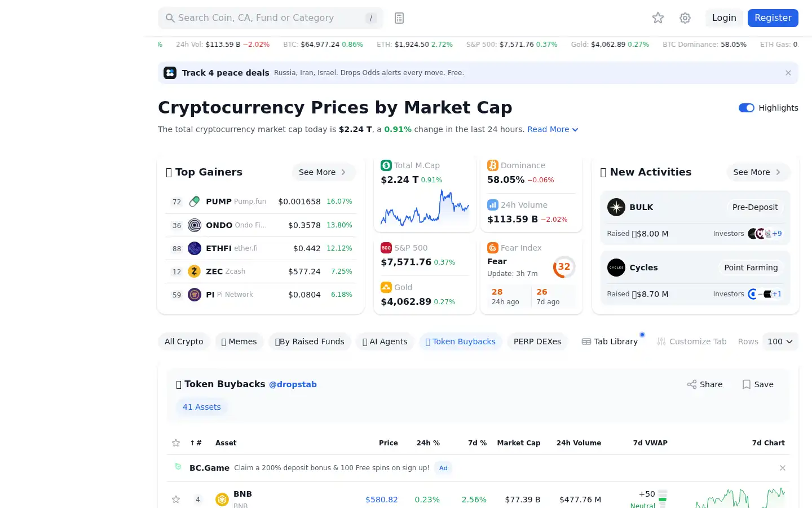
Task: Click the Cycles project logo
Action: [616, 268]
